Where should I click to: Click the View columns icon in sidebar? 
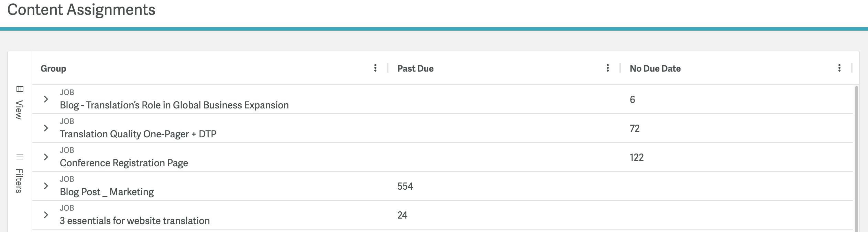point(20,89)
